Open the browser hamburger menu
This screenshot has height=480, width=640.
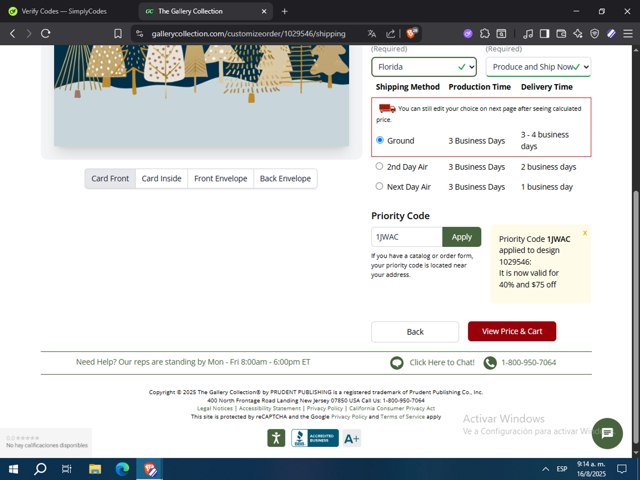pyautogui.click(x=628, y=33)
